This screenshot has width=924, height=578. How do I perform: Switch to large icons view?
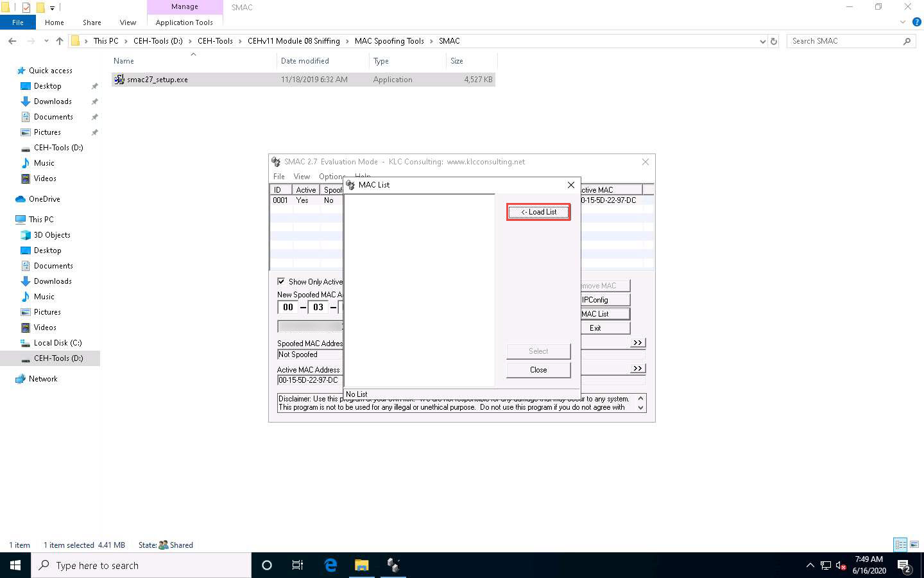pyautogui.click(x=914, y=545)
